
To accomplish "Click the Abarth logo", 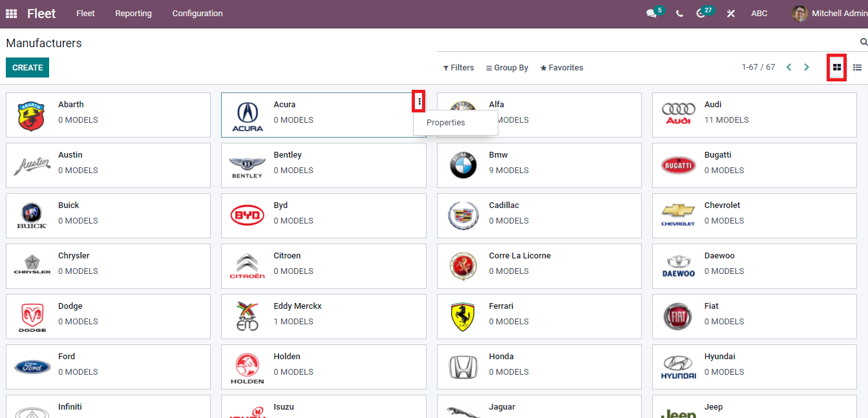I will click(31, 116).
